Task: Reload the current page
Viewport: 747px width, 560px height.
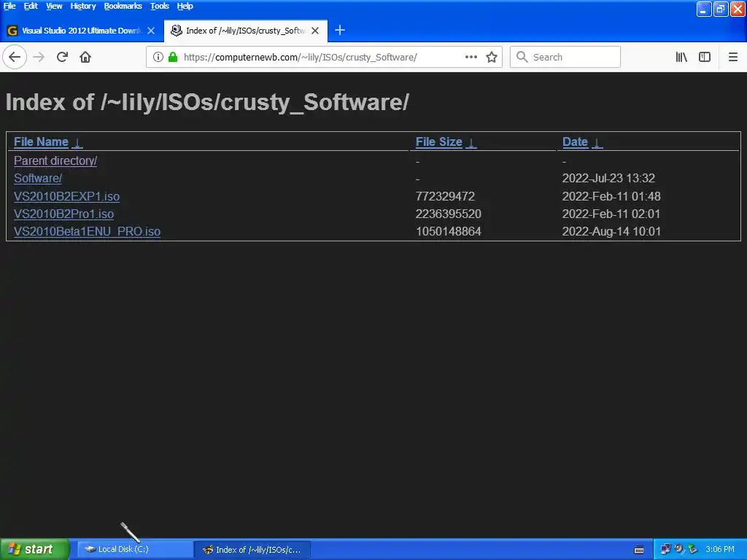Action: point(62,57)
